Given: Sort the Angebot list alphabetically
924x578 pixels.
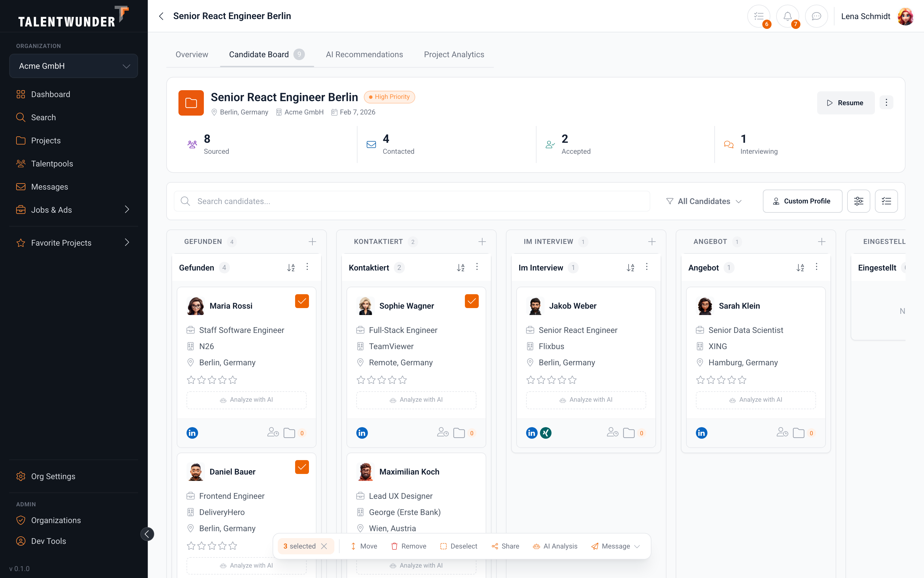Looking at the screenshot, I should point(800,268).
